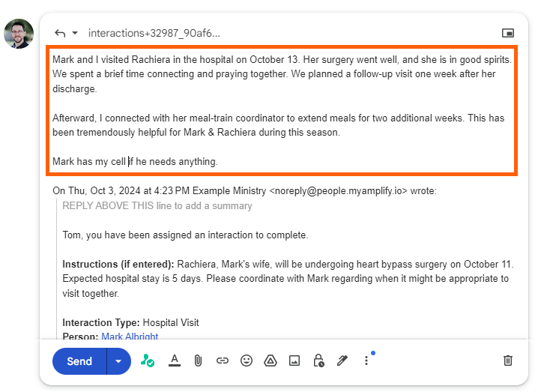The width and height of the screenshot is (538, 392).
Task: Expand the reply type dropdown arrow
Action: [x=75, y=33]
